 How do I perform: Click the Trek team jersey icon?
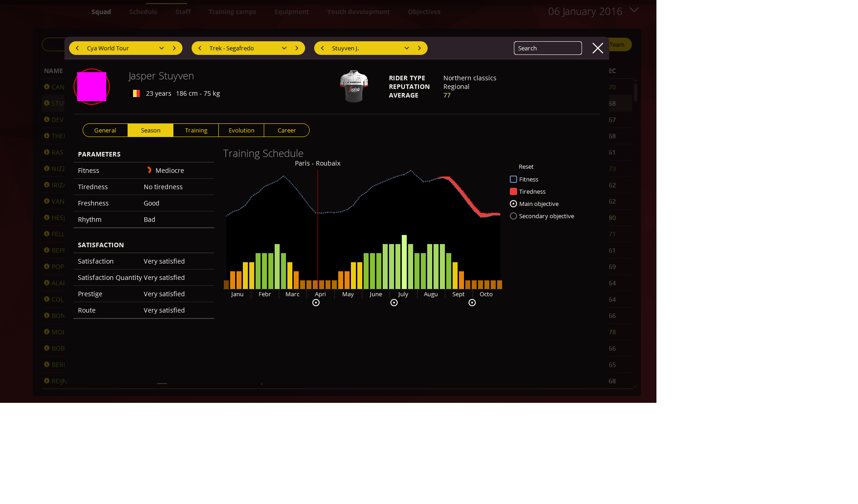click(354, 86)
